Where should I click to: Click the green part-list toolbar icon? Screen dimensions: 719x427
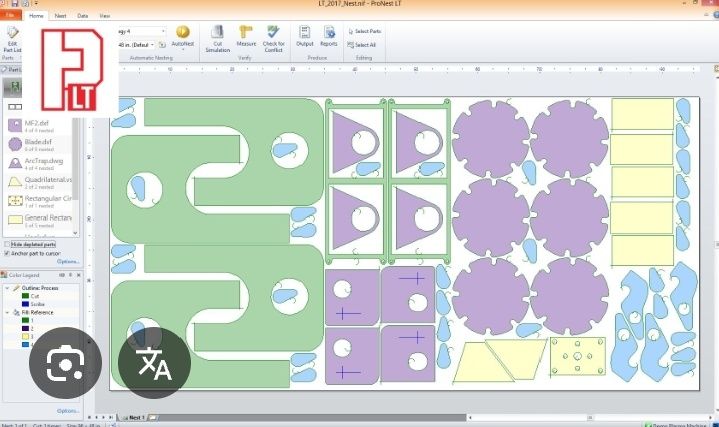pos(15,87)
